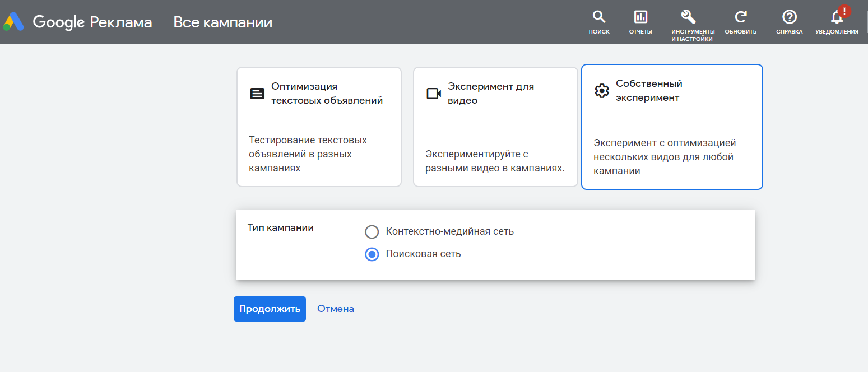Open search via the Поиск magnifier icon
The image size is (868, 372).
(x=599, y=17)
